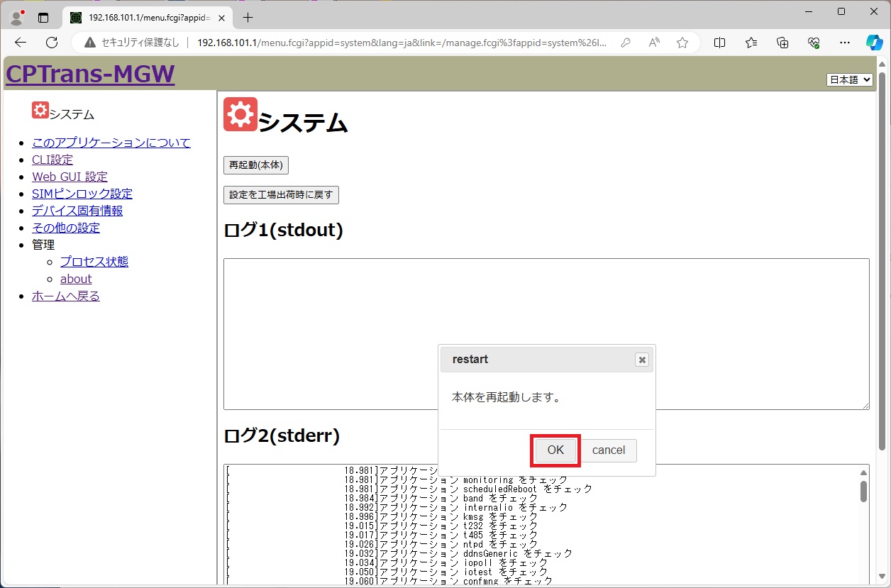The image size is (891, 588).
Task: Cancel the restart dialog
Action: pyautogui.click(x=609, y=450)
